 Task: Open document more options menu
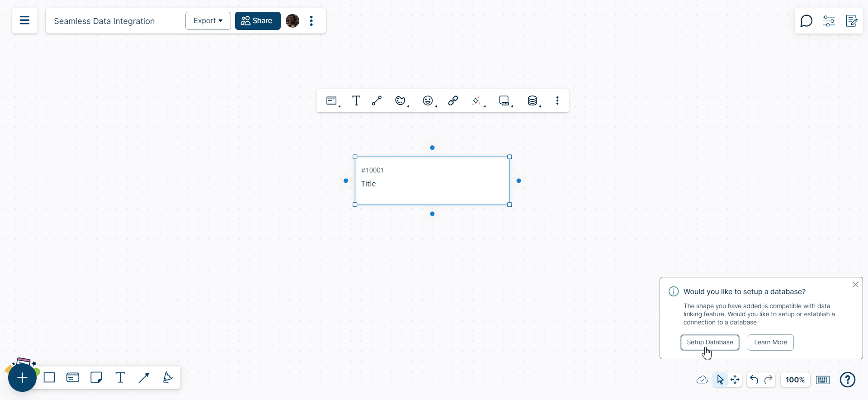(x=311, y=21)
